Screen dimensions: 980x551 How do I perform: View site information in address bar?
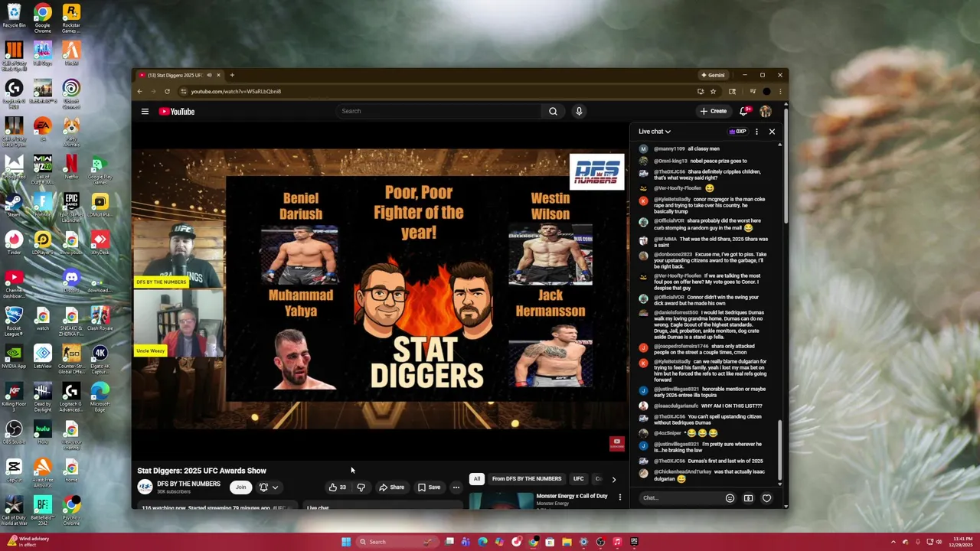click(183, 91)
